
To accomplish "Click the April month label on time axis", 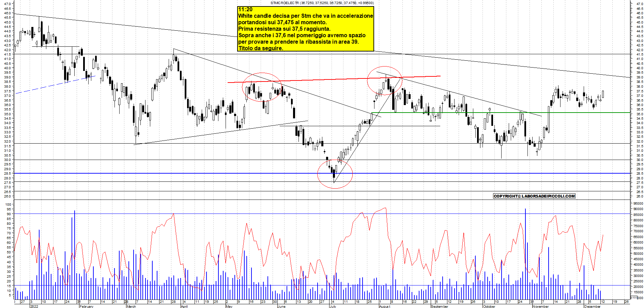I will click(184, 306).
